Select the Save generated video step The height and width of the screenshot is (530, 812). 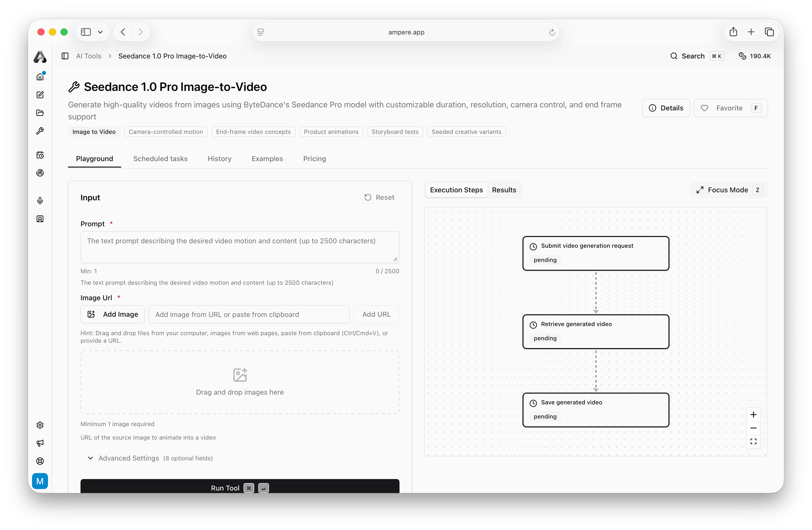(596, 410)
